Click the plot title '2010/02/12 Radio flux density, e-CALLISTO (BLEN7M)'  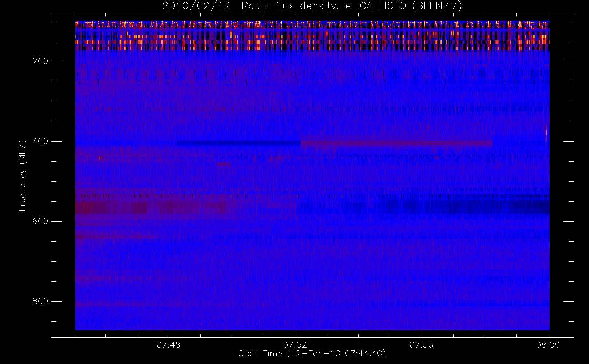click(x=312, y=6)
